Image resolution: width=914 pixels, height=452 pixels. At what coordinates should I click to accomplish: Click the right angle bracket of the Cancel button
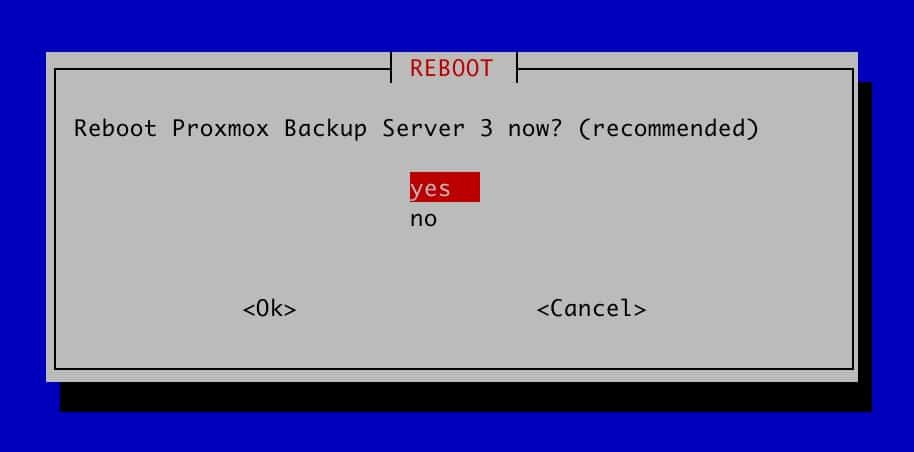640,309
